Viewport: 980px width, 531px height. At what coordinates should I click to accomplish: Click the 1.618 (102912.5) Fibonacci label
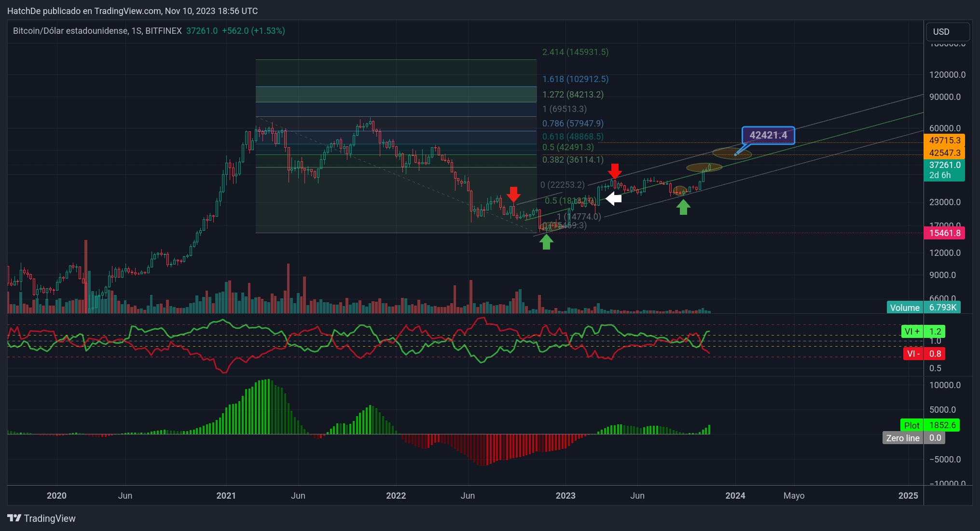pyautogui.click(x=575, y=79)
